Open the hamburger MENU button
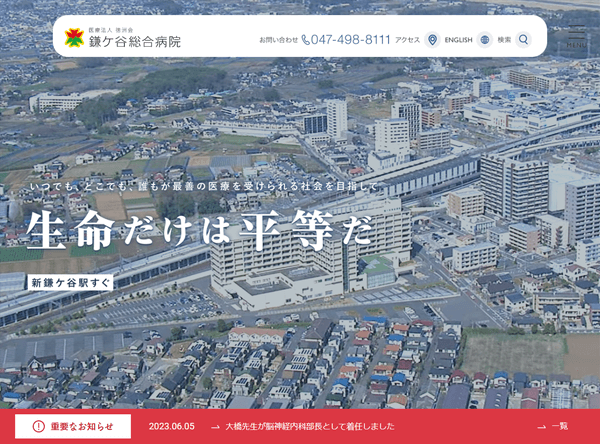Image resolution: width=600 pixels, height=444 pixels. 576,37
